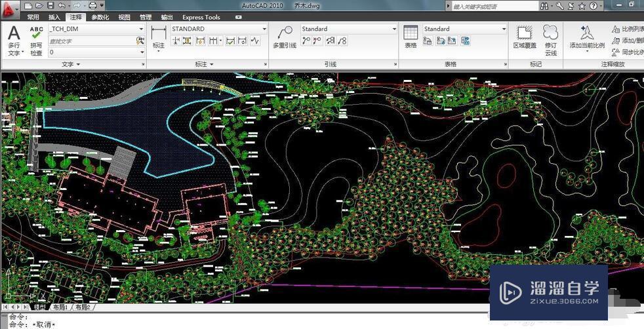Click the Help question mark icon

593,6
